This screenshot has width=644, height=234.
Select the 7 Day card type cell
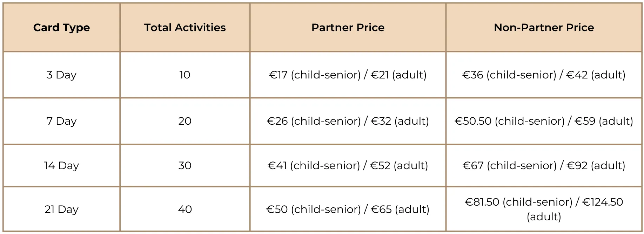coord(61,121)
